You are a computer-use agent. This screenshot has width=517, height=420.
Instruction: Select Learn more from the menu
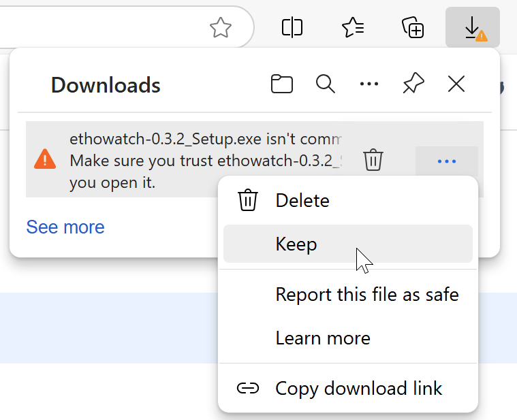323,338
